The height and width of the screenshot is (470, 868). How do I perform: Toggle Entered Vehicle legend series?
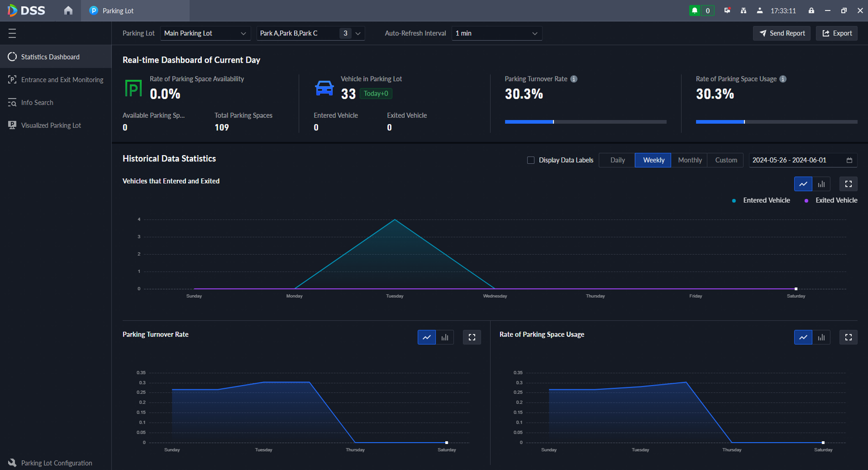(x=762, y=201)
